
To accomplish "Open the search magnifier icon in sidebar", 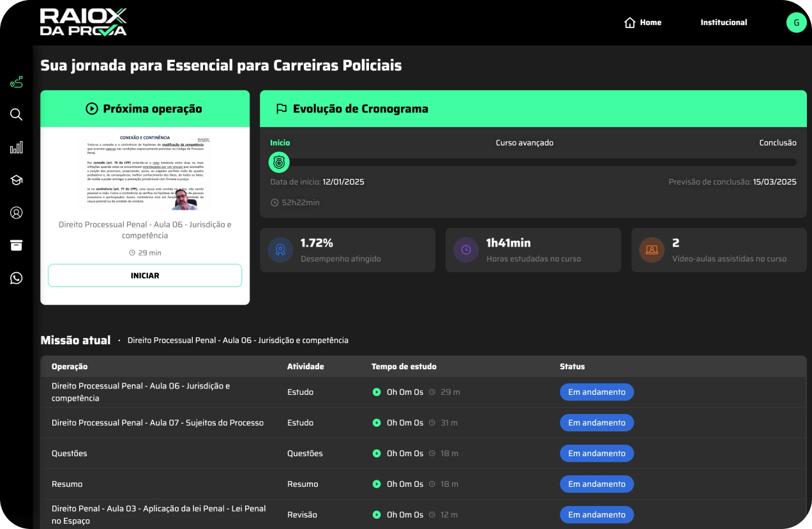I will pos(17,114).
